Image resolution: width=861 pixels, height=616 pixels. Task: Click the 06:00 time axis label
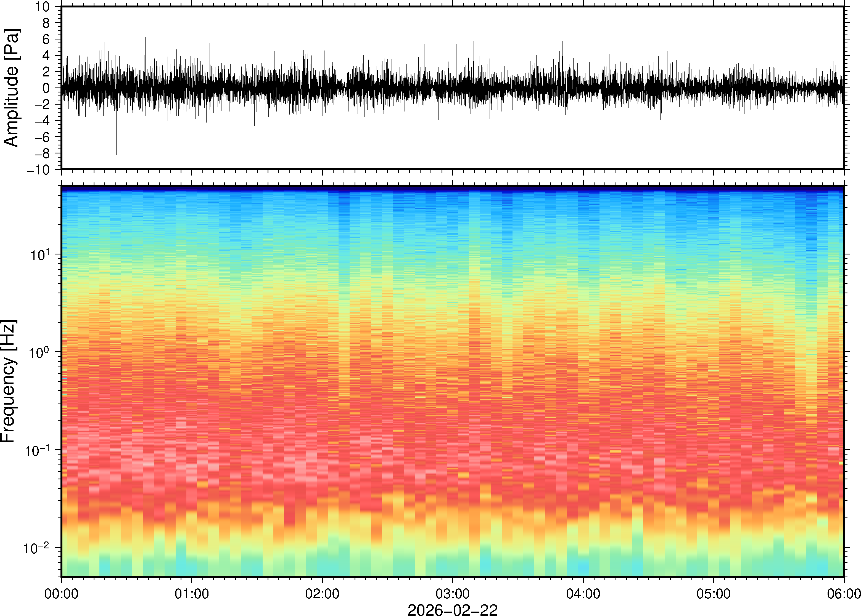844,594
